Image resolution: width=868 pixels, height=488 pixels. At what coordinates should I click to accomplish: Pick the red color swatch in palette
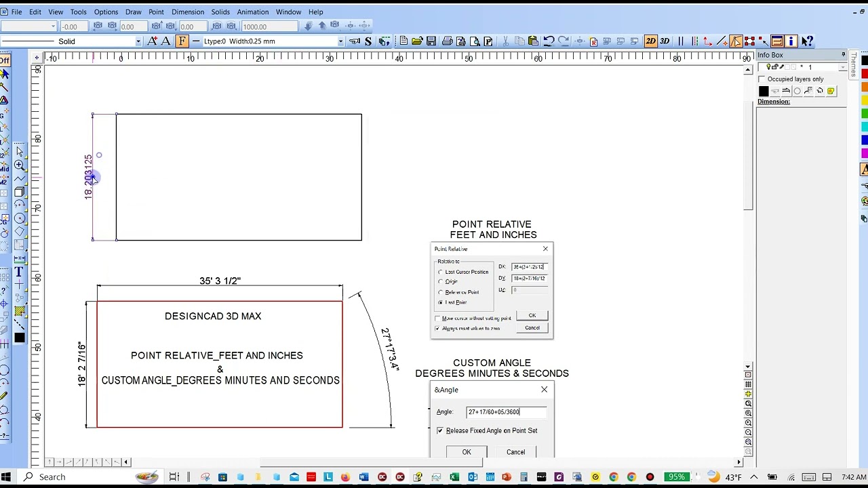865,73
